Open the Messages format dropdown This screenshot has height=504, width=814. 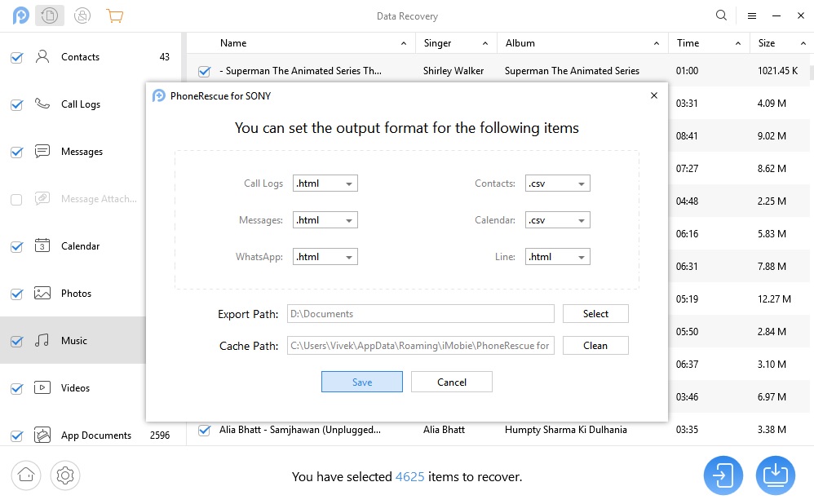[x=325, y=220]
